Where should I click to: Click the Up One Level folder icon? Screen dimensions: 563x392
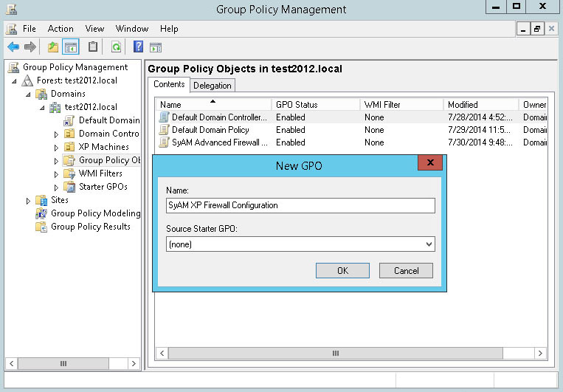tap(52, 47)
